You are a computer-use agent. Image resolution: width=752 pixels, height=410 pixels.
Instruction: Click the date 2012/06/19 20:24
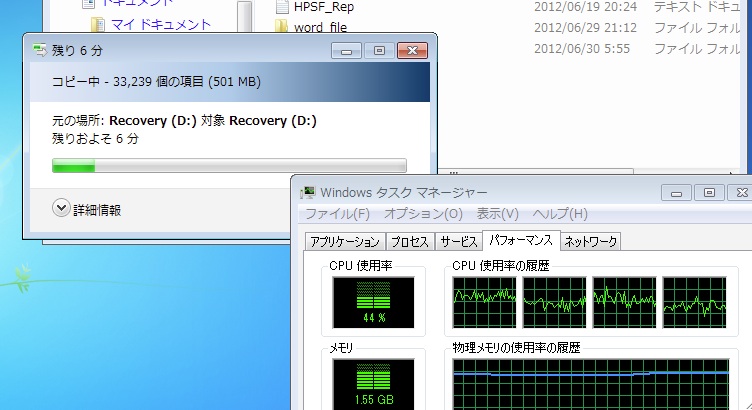(x=586, y=7)
